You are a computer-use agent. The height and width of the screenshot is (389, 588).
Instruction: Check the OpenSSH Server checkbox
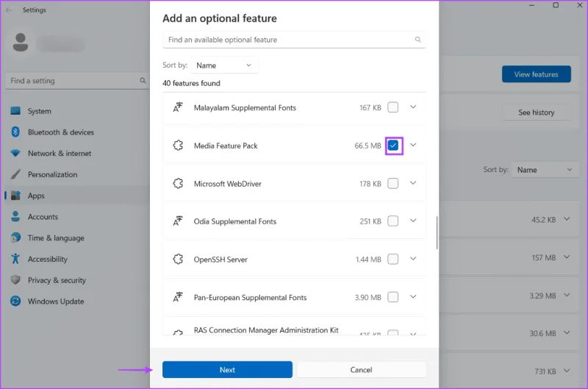pyautogui.click(x=392, y=259)
